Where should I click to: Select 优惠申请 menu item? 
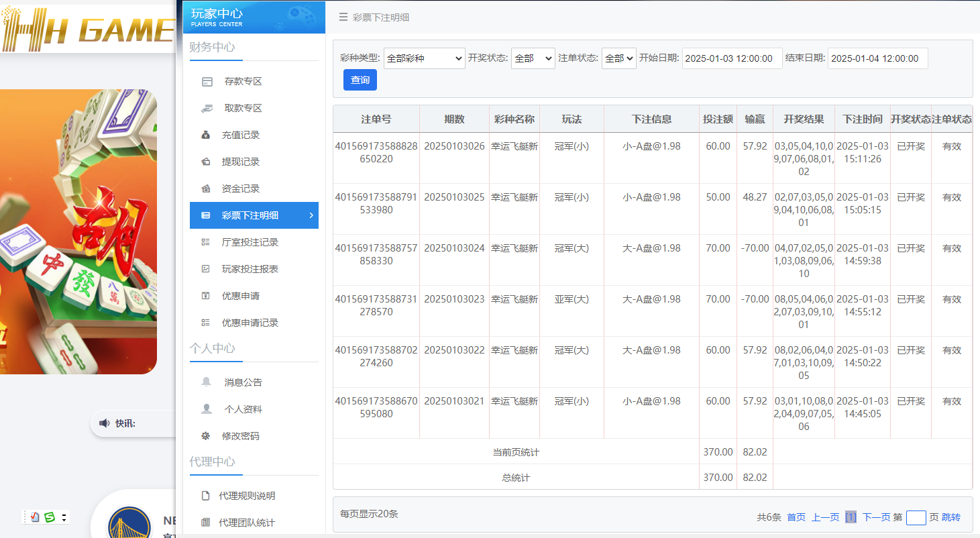click(x=240, y=296)
